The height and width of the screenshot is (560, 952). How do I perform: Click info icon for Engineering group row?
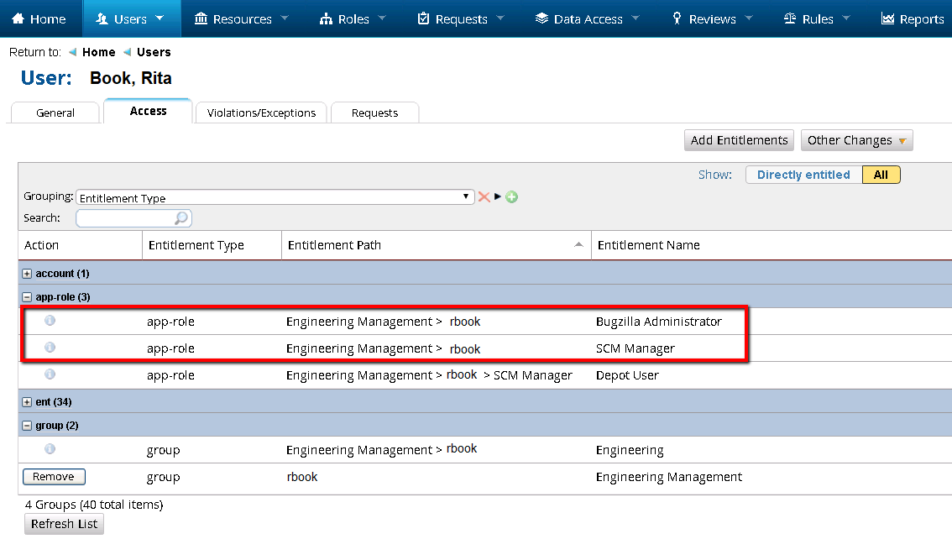coord(50,449)
